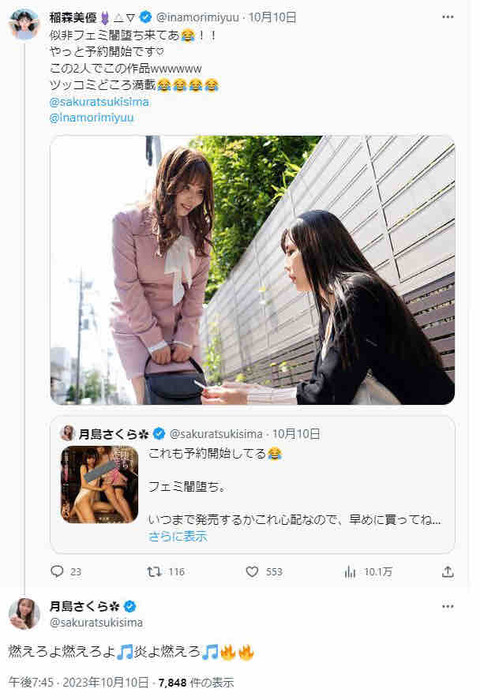The width and height of the screenshot is (480, 700).
Task: Click 稲森美優 display name at top
Action: coord(73,17)
